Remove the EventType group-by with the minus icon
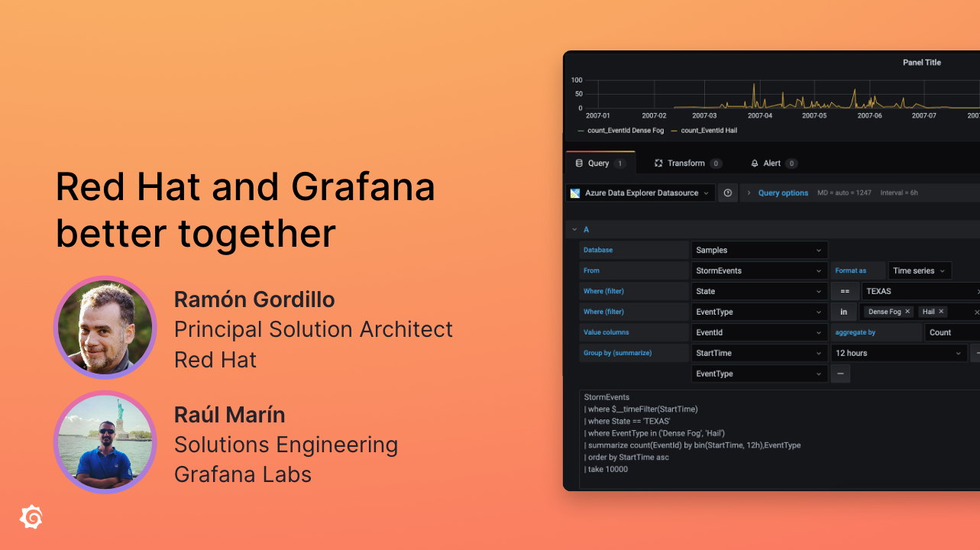The width and height of the screenshot is (980, 550). point(840,374)
